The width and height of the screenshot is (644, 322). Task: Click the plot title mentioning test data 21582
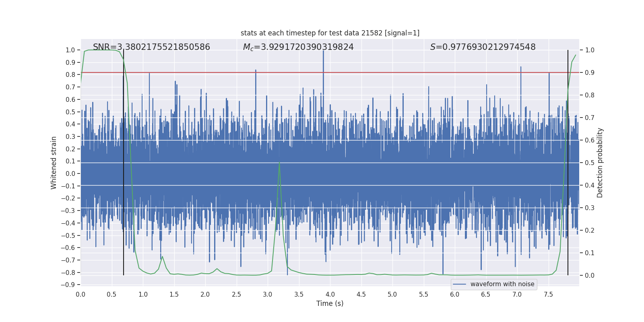(330, 33)
